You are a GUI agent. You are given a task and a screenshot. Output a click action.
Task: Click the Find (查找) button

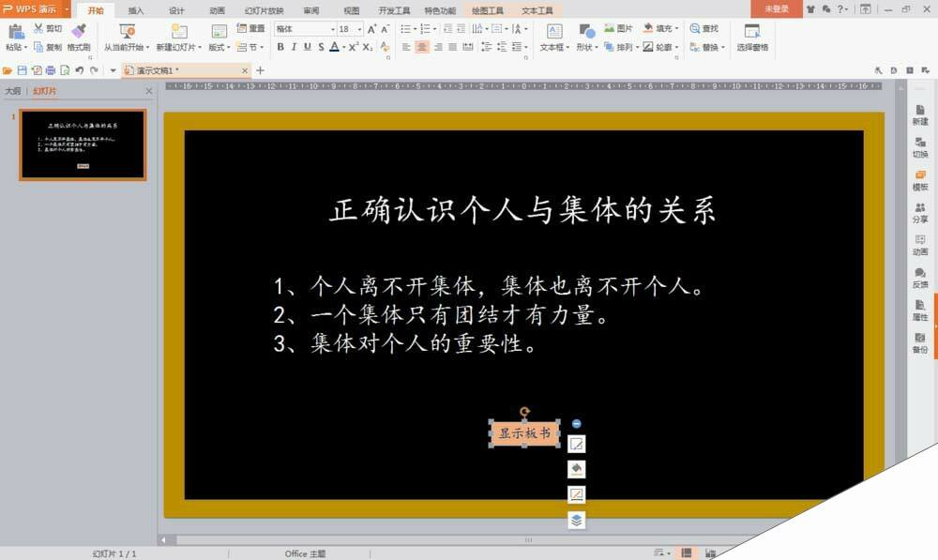click(704, 28)
